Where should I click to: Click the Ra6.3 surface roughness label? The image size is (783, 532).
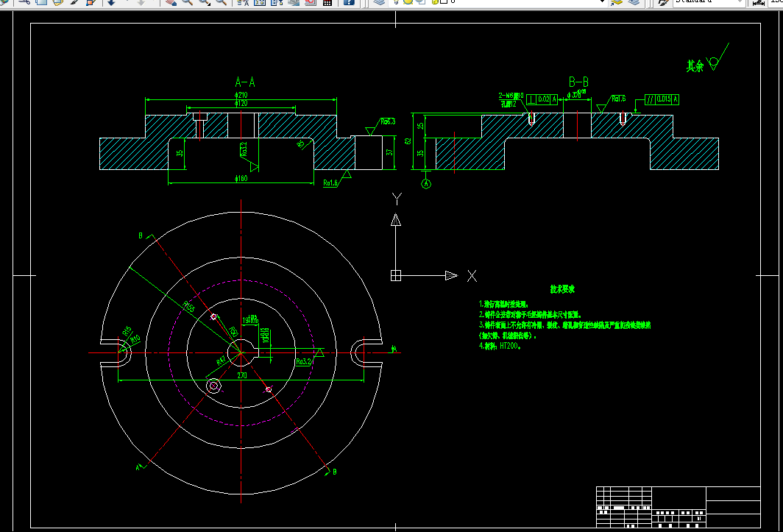coord(388,121)
